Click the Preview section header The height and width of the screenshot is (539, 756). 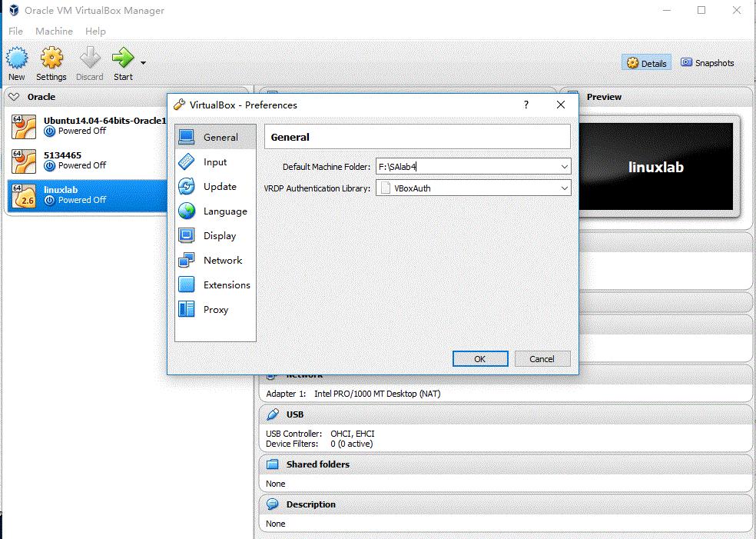pos(604,97)
